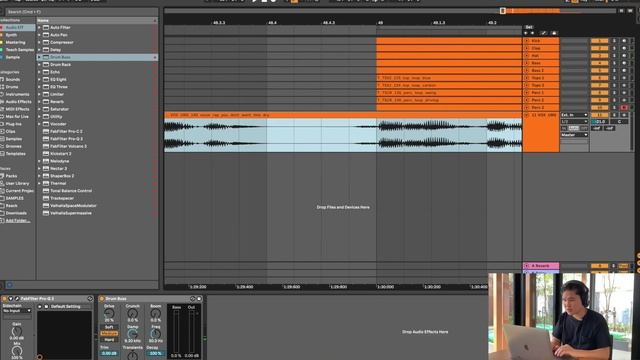640x360 pixels.
Task: Click the FabFilter Pro-Q 3 hot-swap icon
Action: tap(90, 299)
